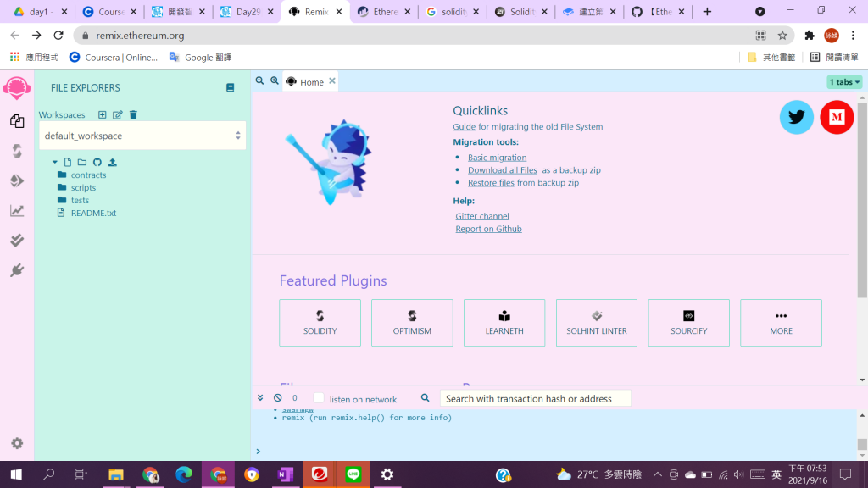868x488 pixels.
Task: Activate the SOLIDITY plugin card
Action: (320, 323)
